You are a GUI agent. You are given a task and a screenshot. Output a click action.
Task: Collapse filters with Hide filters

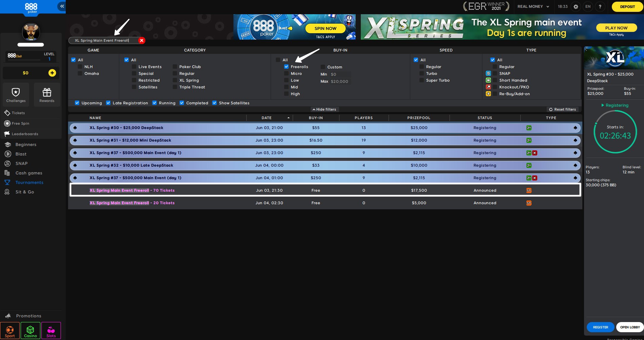pos(324,109)
